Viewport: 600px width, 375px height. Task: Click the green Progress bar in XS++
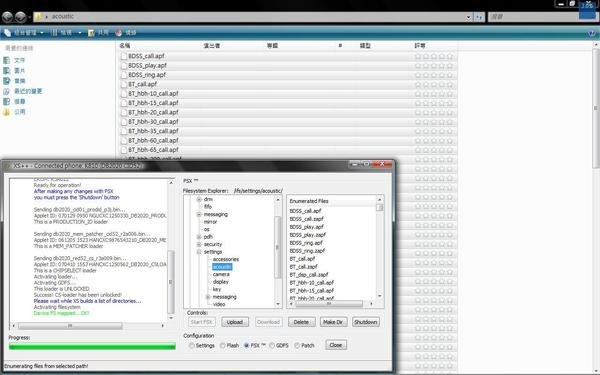click(x=92, y=347)
